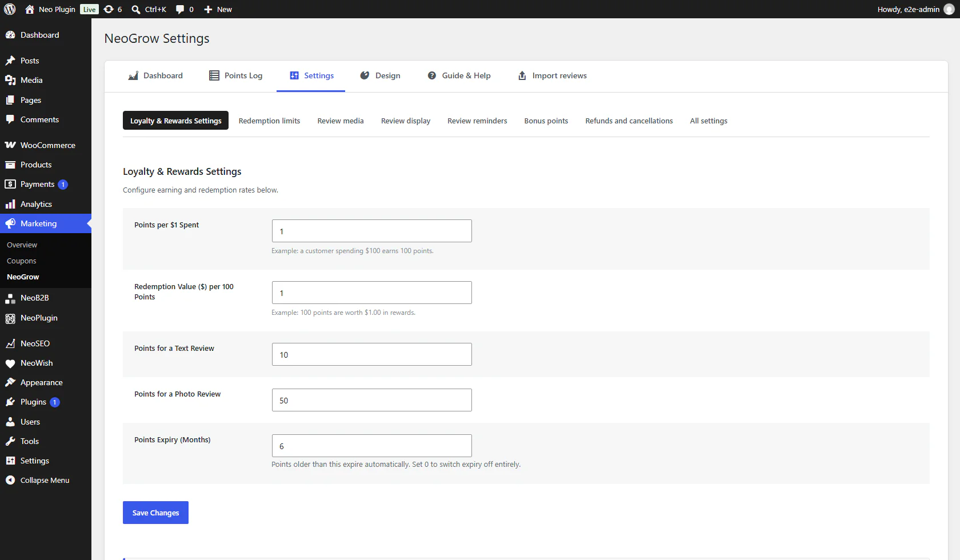Open the comments bubble icon in admin bar

(x=180, y=9)
